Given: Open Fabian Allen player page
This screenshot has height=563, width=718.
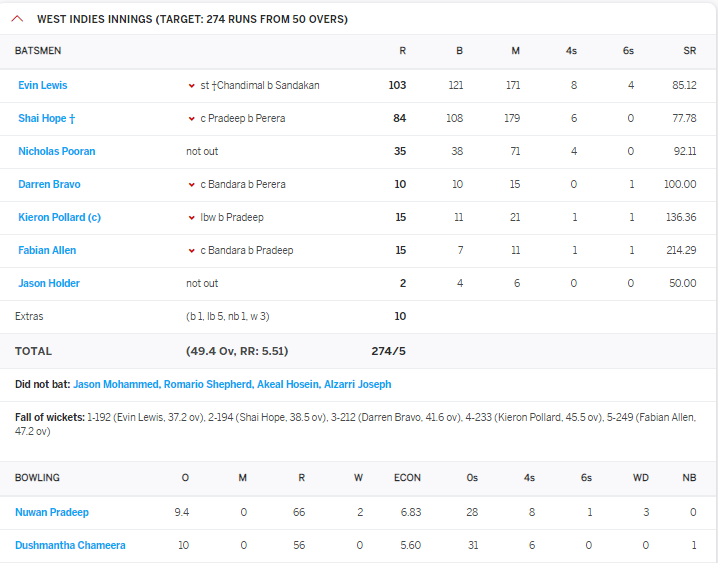Looking at the screenshot, I should pyautogui.click(x=47, y=251).
